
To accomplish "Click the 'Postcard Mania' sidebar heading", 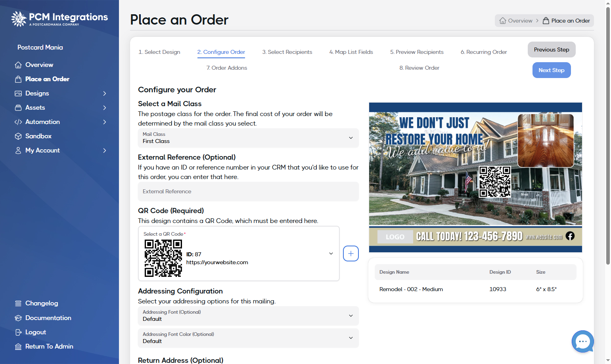I will (40, 48).
